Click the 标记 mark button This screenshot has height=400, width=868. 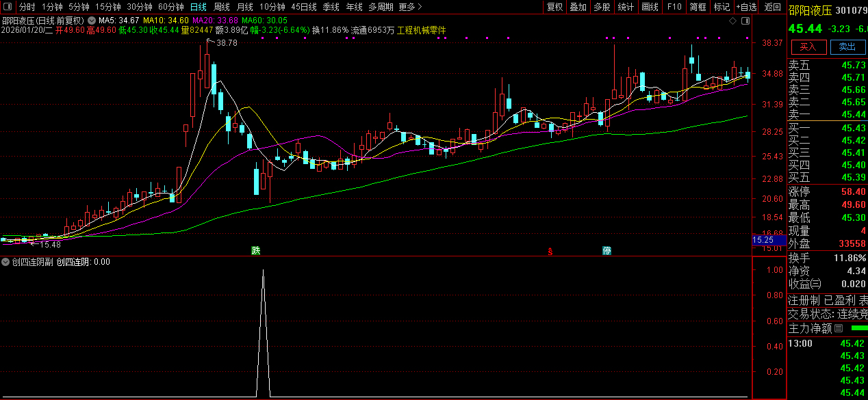pos(722,7)
